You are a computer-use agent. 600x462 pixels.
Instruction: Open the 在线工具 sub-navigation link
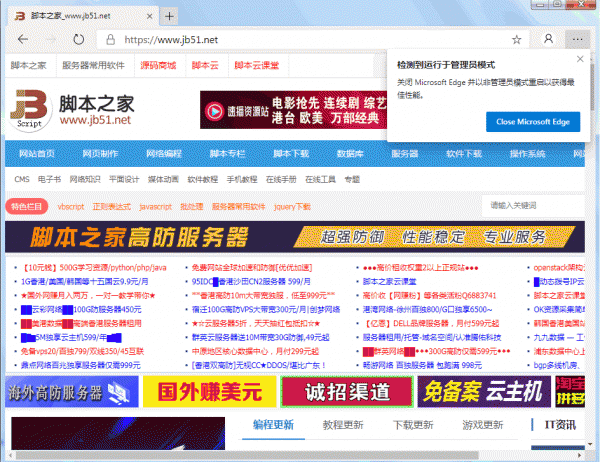pyautogui.click(x=320, y=179)
